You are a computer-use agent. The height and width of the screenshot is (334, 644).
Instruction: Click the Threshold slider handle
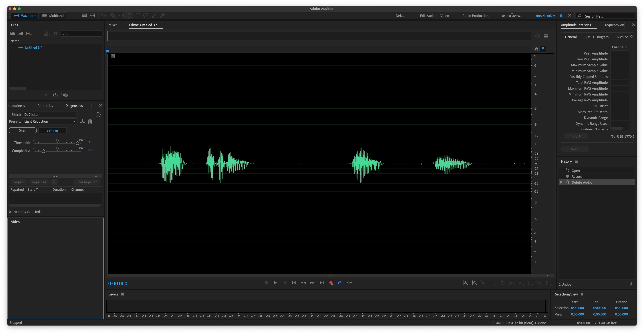pyautogui.click(x=78, y=143)
